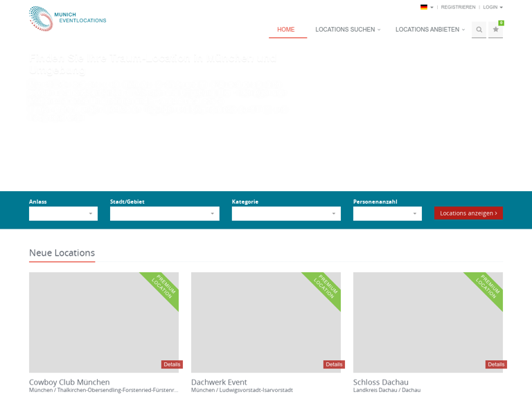Open the Personenanzahl dropdown
This screenshot has height=399, width=532.
(387, 213)
